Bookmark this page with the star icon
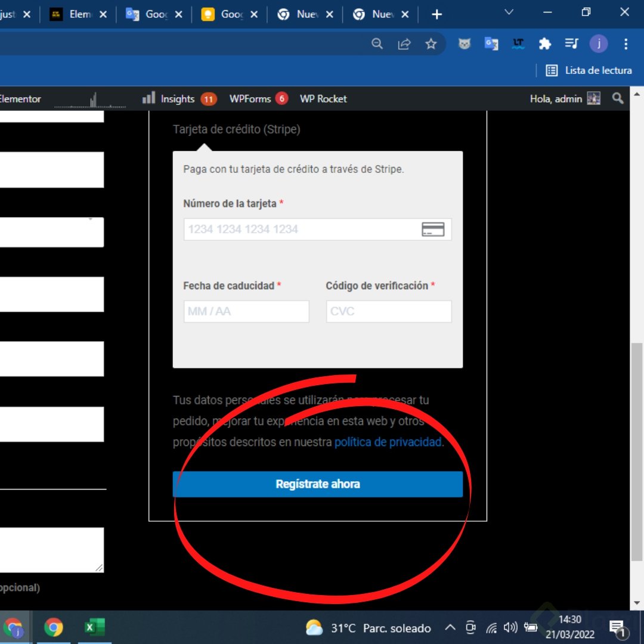The image size is (644, 644). point(431,44)
